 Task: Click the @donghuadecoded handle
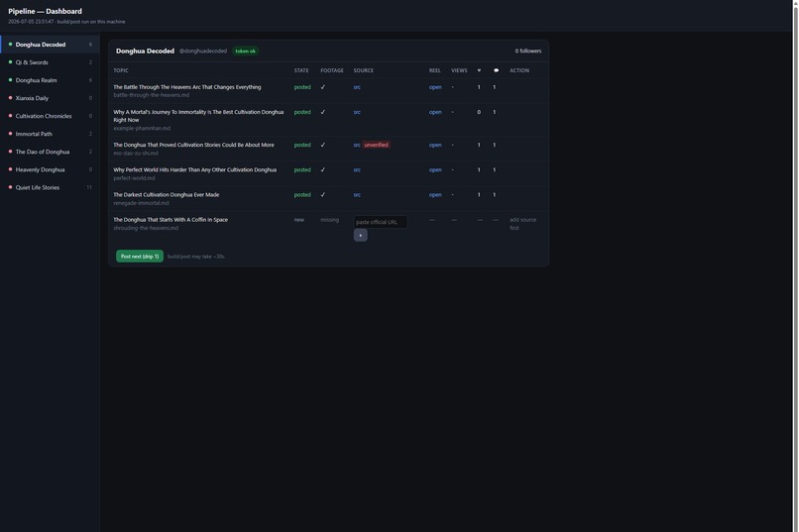click(203, 51)
